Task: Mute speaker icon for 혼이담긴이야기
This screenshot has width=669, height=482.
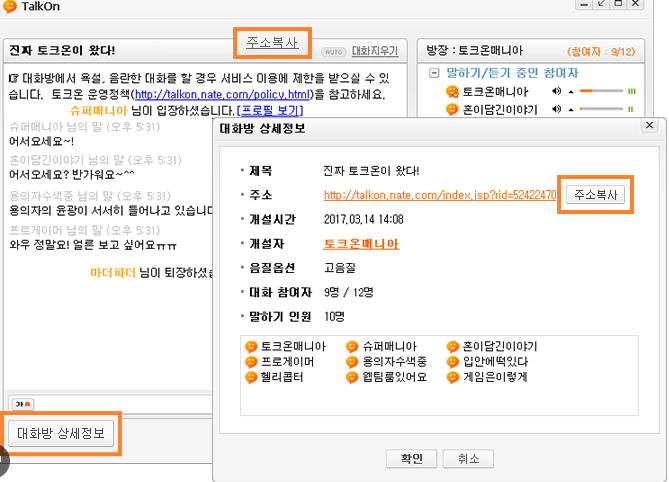Action: point(556,109)
